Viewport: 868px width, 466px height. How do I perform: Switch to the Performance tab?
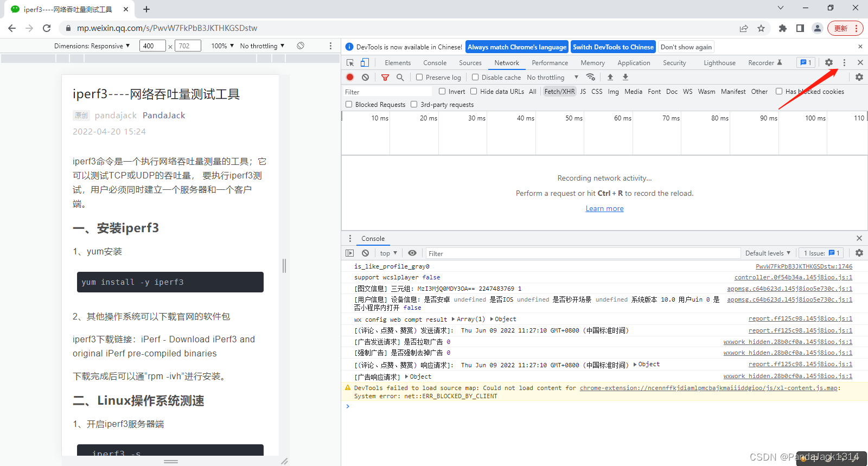point(550,63)
